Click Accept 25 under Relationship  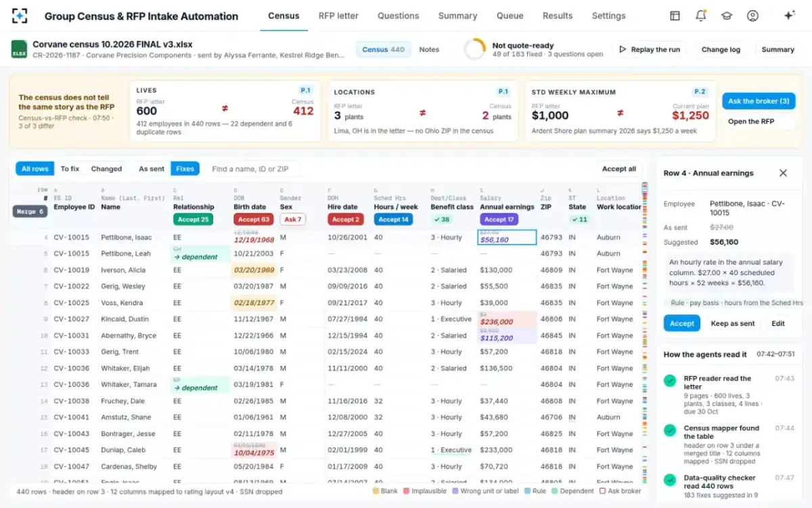[193, 219]
